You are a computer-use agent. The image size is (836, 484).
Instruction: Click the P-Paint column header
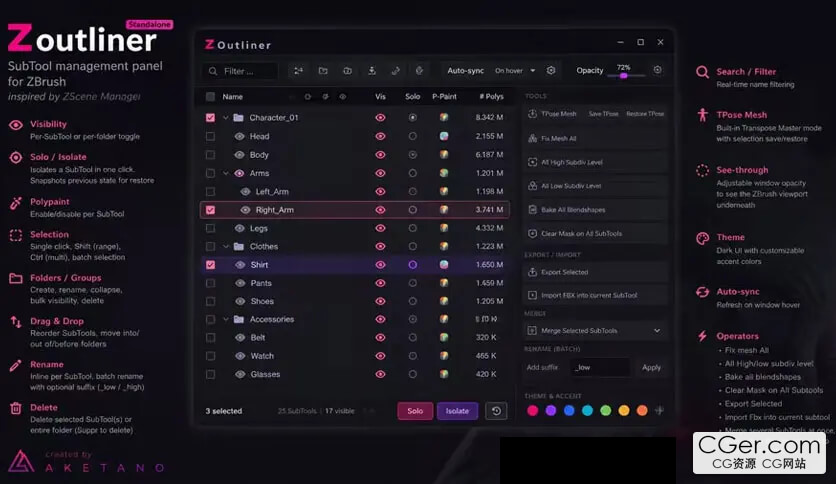point(444,96)
